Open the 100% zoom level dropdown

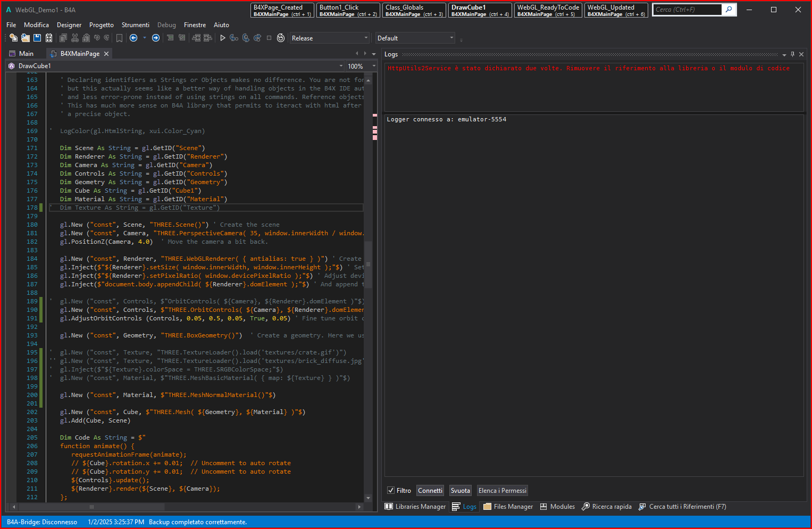(x=374, y=66)
